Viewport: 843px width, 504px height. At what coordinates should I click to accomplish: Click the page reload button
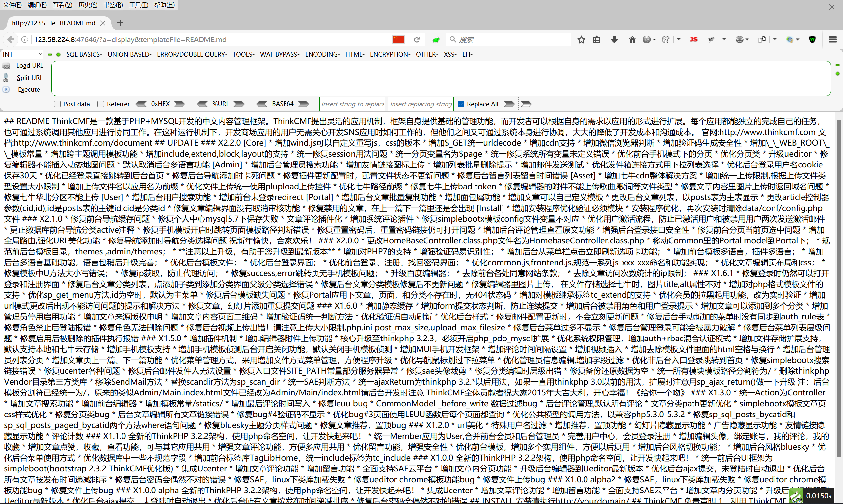[417, 39]
